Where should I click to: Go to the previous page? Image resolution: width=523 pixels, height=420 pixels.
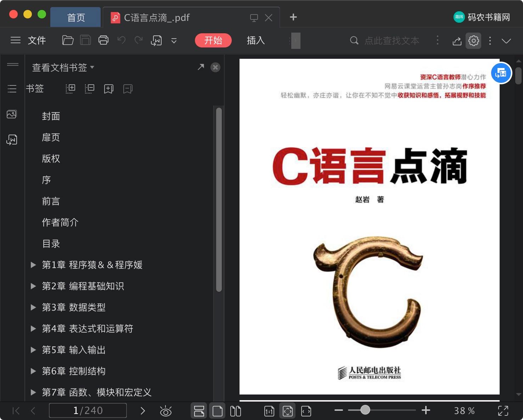pyautogui.click(x=33, y=411)
